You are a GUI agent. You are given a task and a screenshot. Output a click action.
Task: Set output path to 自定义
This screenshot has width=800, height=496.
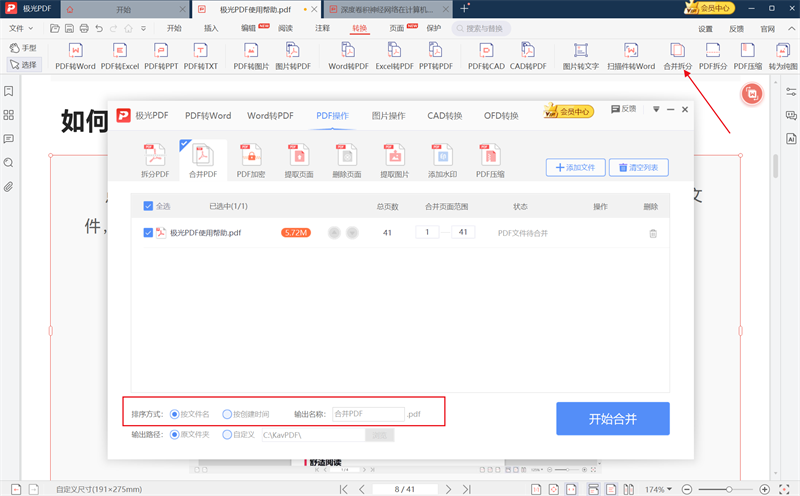[x=227, y=435]
